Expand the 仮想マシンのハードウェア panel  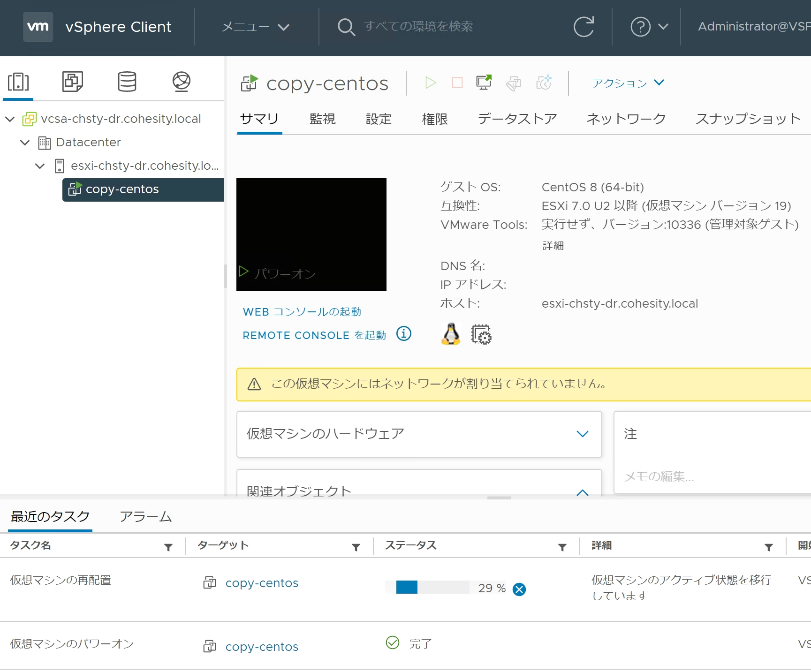coord(583,434)
